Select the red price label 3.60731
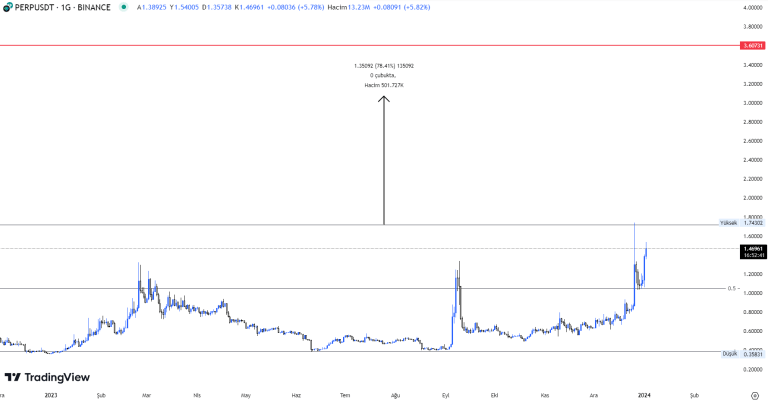Image resolution: width=768 pixels, height=402 pixels. 752,46
